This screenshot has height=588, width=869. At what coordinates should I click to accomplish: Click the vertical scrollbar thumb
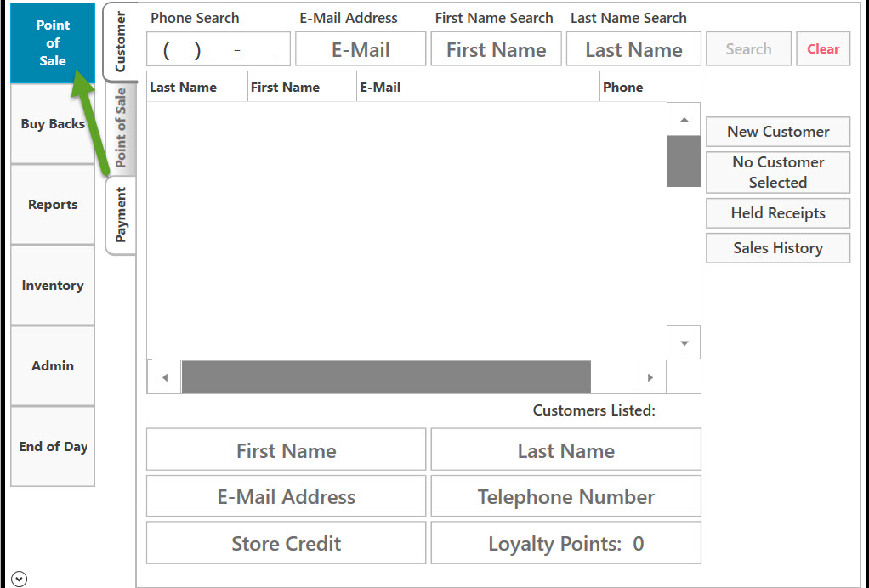click(x=684, y=161)
